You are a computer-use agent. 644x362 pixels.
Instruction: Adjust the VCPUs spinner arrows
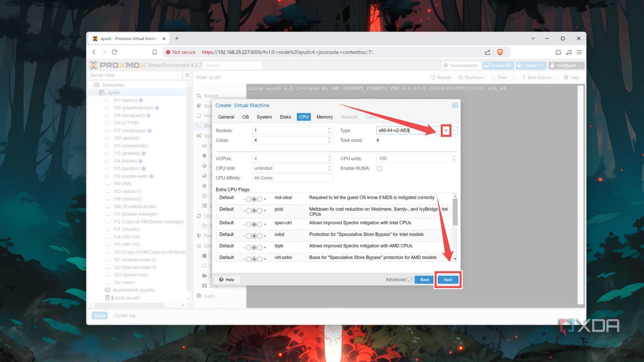(329, 158)
